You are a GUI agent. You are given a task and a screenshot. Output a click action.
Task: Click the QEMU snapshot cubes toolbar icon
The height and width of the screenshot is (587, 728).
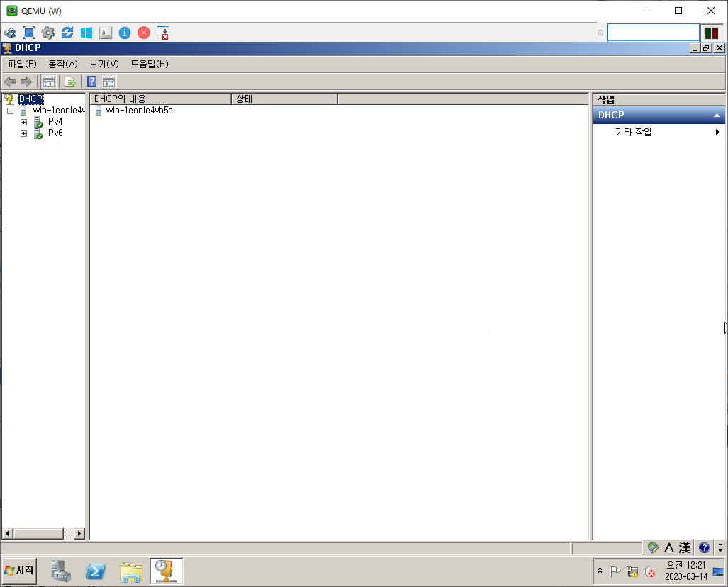point(10,33)
